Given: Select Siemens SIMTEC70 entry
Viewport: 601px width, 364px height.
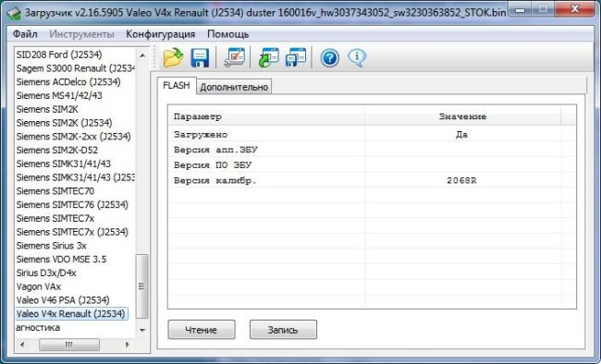Looking at the screenshot, I should pos(55,191).
